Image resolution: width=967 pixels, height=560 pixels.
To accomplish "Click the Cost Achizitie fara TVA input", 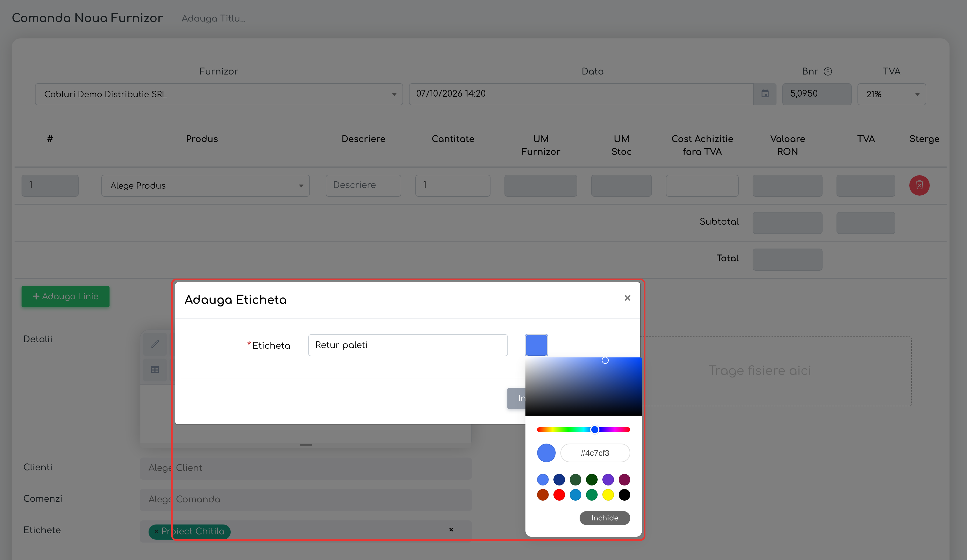I will pos(702,186).
